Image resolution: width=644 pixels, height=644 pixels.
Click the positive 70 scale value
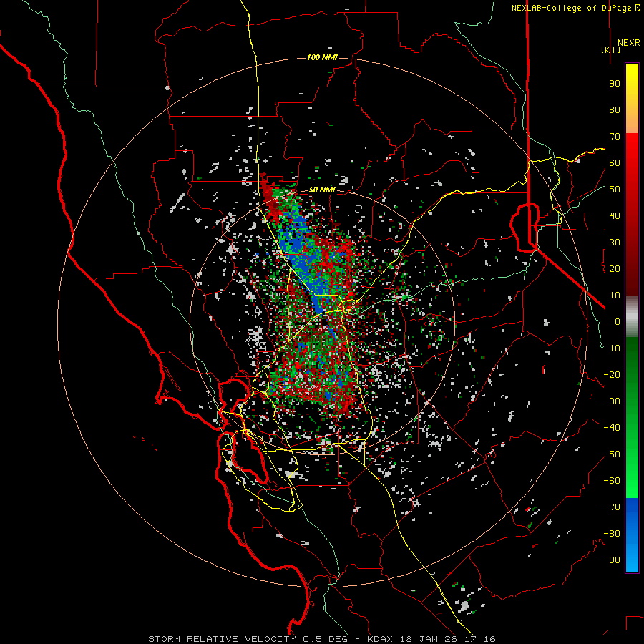(x=615, y=137)
